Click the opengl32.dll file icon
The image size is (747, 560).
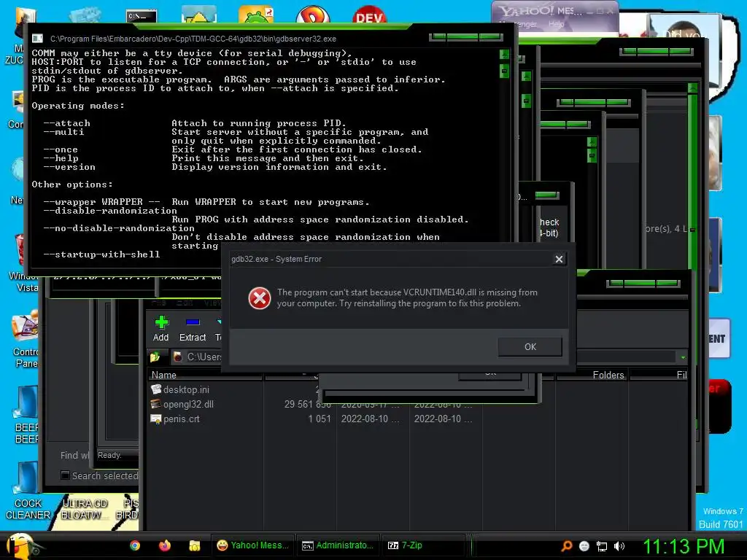point(156,404)
